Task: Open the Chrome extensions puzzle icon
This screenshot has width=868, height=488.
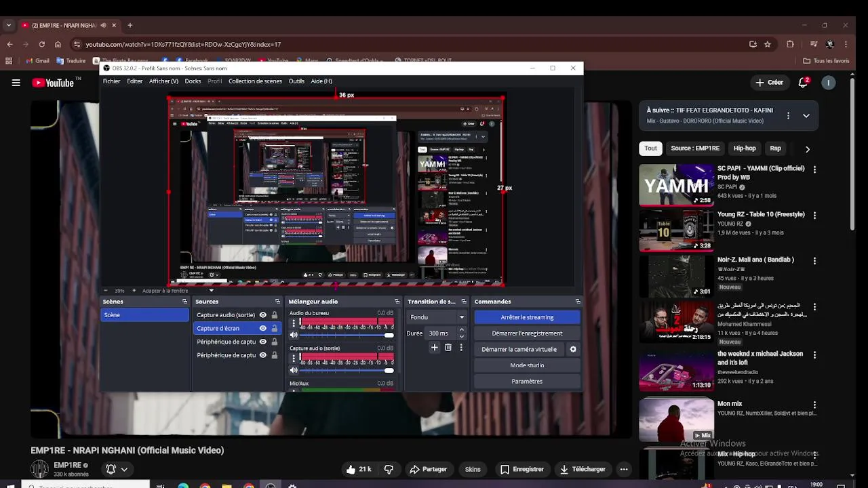Action: point(790,44)
